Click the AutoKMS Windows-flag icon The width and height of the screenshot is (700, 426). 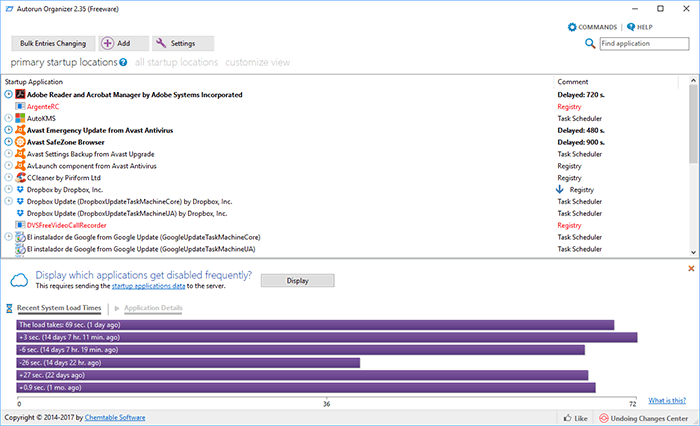click(20, 118)
